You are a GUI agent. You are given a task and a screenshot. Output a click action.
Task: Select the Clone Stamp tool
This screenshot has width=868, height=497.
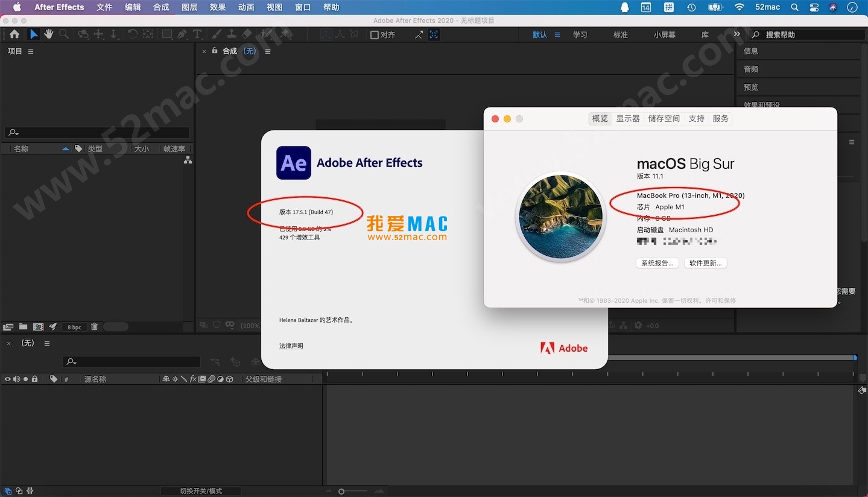point(231,34)
